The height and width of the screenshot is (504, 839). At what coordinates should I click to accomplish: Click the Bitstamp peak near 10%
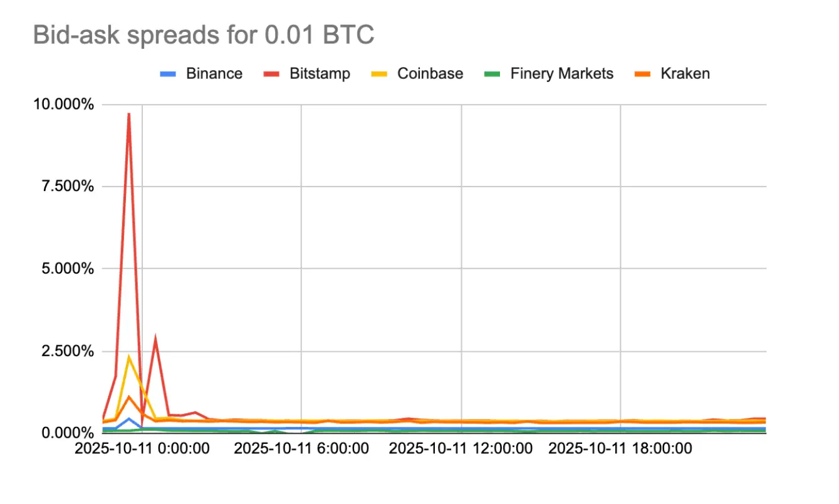click(128, 114)
